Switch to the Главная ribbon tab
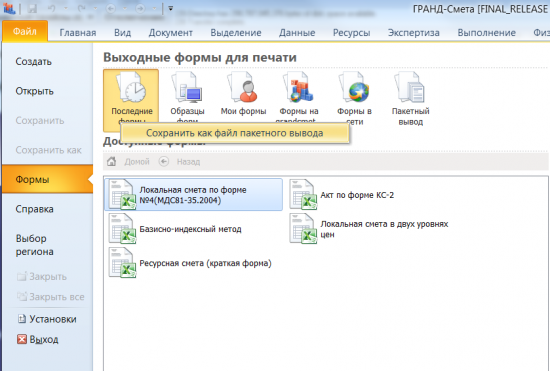550x371 pixels. coord(78,33)
